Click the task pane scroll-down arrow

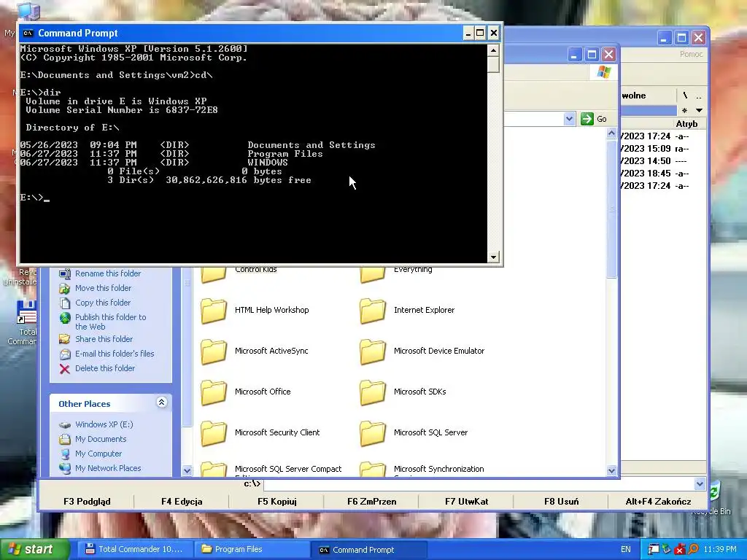[x=187, y=470]
